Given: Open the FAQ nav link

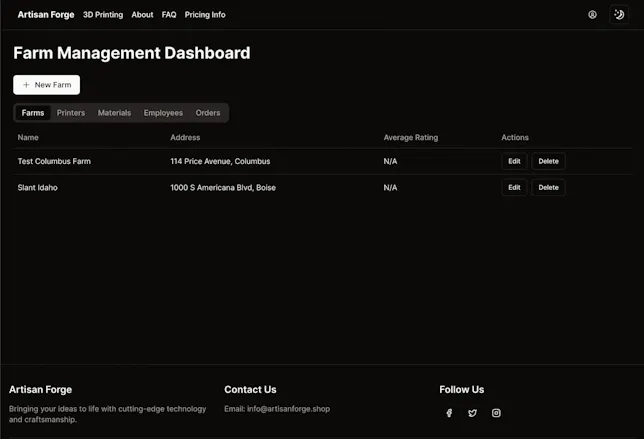Looking at the screenshot, I should click(169, 15).
